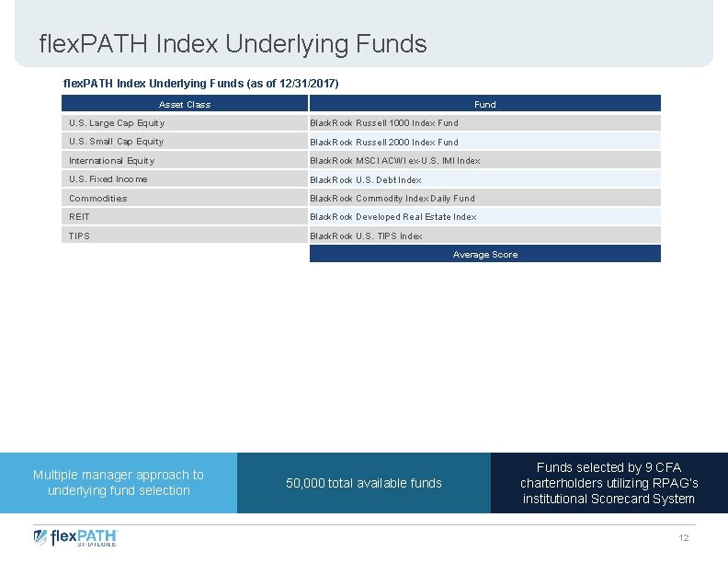Select the slide title 'flexPATH Index Underlying Funds'
The width and height of the screenshot is (728, 563).
(x=233, y=44)
